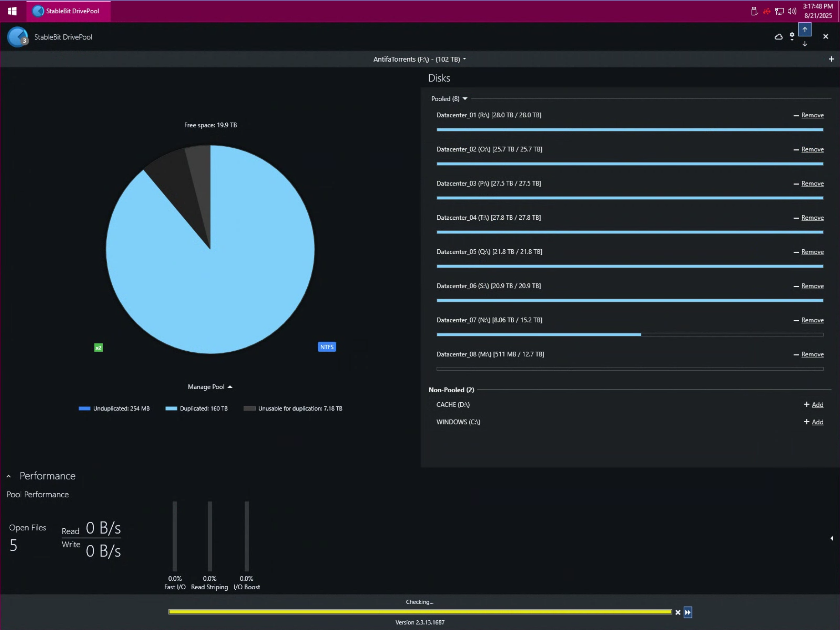
Task: Click the Non-Pooled (2) group header
Action: pyautogui.click(x=452, y=390)
